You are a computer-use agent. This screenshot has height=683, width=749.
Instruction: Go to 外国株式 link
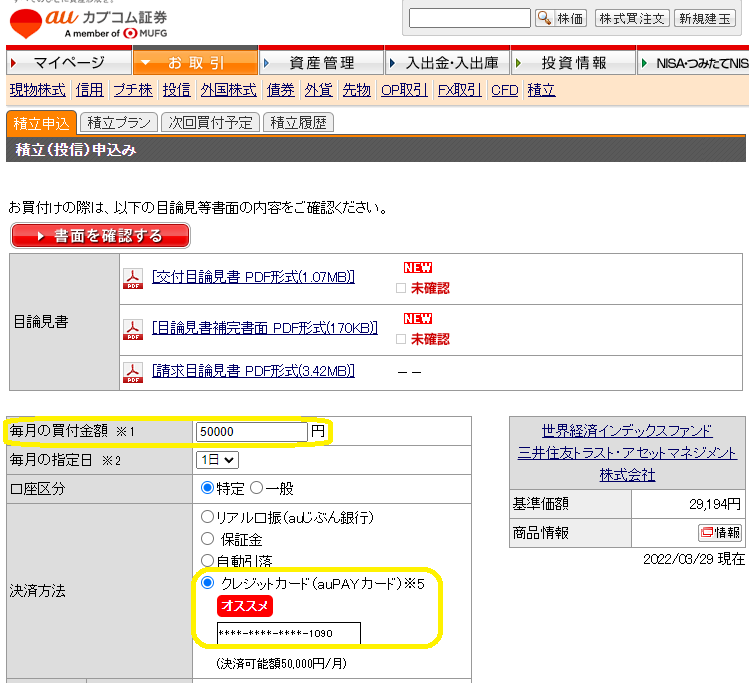pos(228,90)
